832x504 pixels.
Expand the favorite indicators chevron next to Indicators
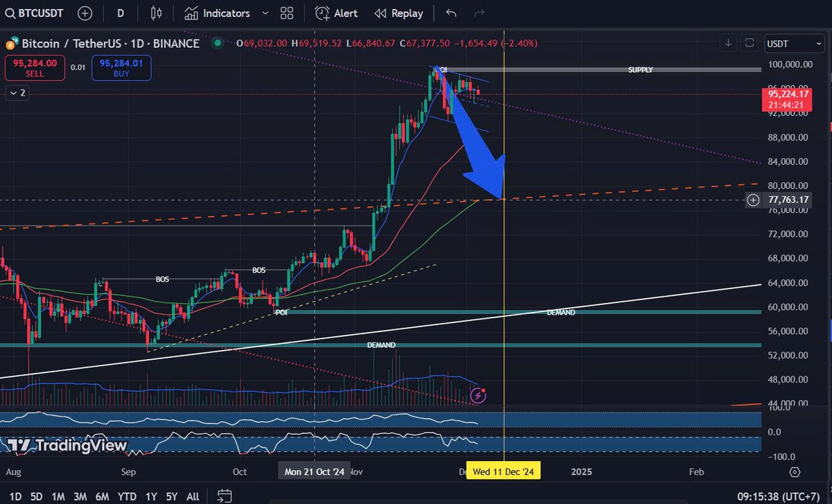click(263, 13)
